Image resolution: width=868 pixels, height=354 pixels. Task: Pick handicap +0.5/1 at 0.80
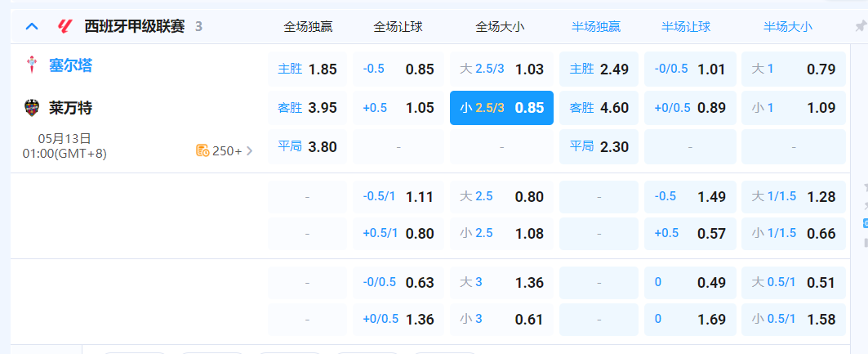(398, 233)
